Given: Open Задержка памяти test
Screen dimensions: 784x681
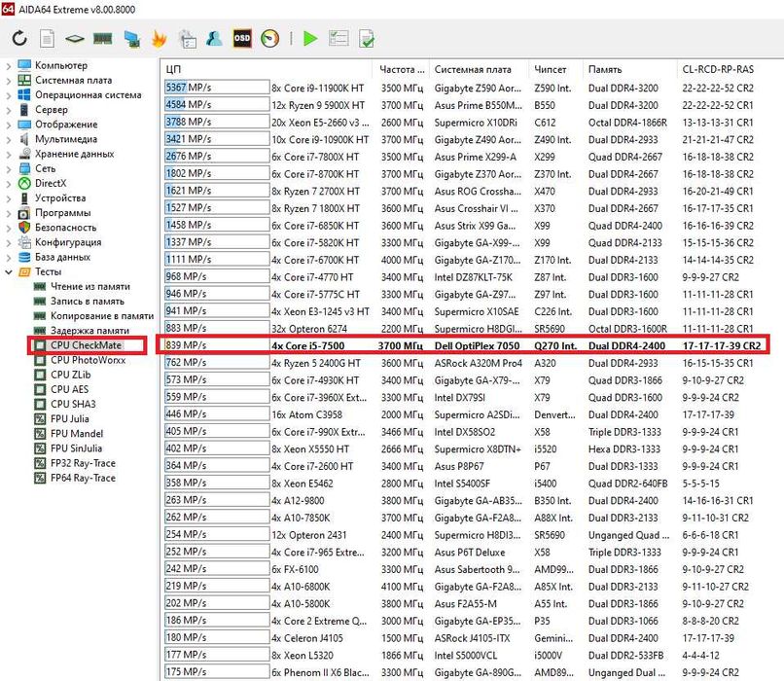Looking at the screenshot, I should pos(89,331).
